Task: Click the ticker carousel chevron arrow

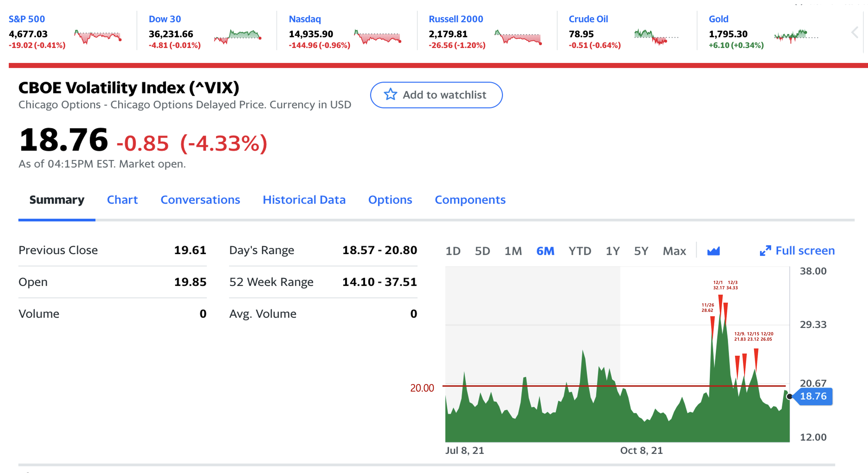Action: 854,33
